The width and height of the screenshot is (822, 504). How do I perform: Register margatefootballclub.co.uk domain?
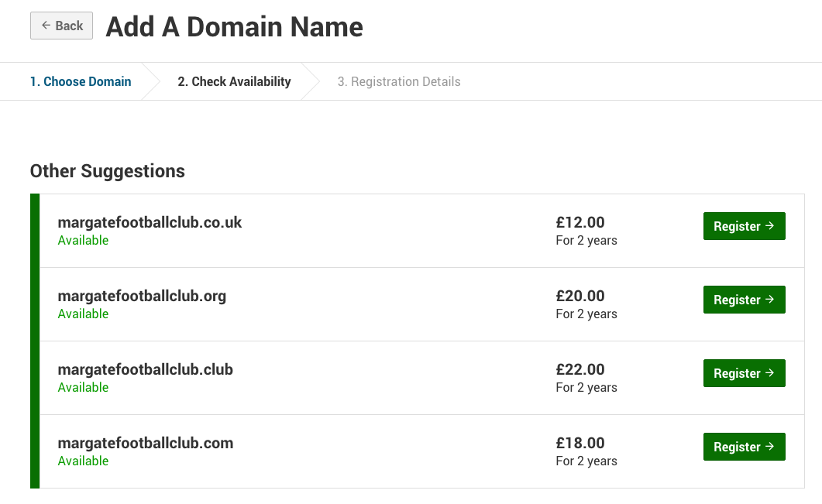[x=744, y=226]
